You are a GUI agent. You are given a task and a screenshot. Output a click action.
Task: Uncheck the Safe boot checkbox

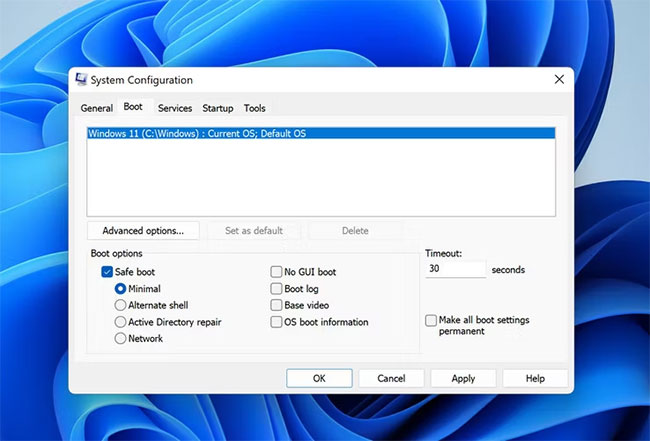click(107, 272)
